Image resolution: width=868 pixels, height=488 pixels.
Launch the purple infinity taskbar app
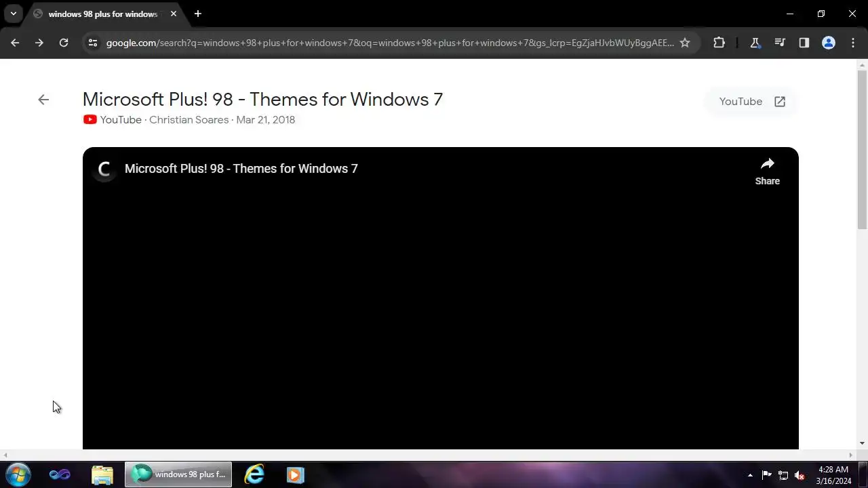coord(60,474)
